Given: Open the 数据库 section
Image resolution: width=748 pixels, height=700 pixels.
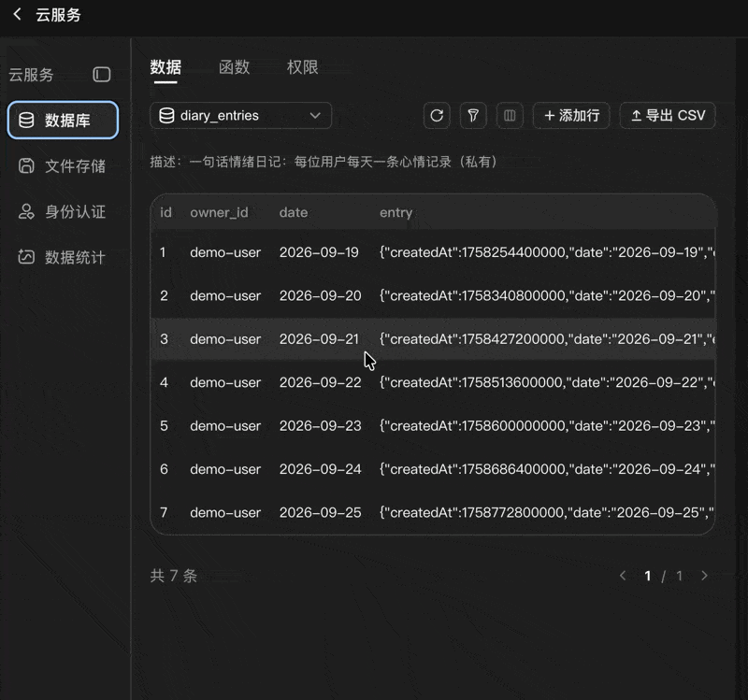Looking at the screenshot, I should pyautogui.click(x=63, y=121).
